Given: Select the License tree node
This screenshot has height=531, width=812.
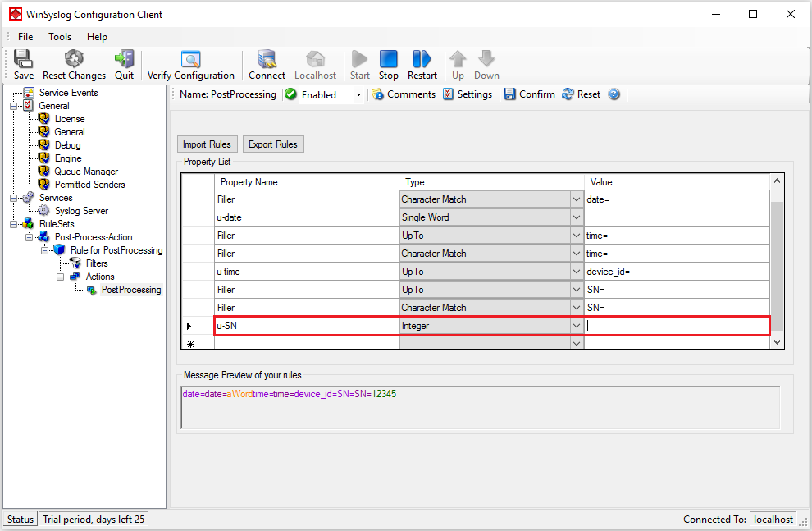Looking at the screenshot, I should [70, 119].
